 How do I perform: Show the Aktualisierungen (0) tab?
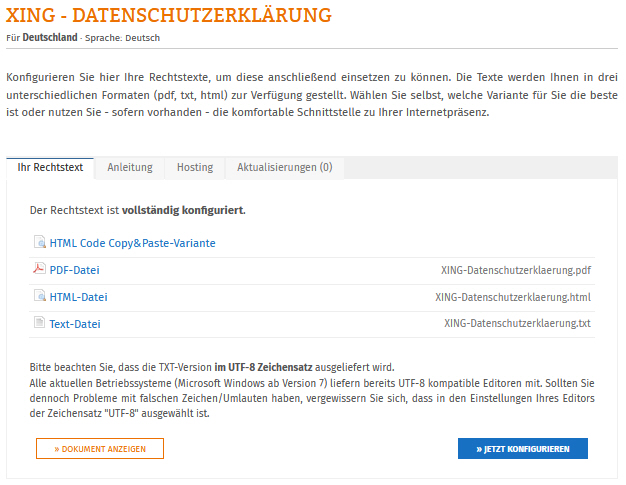click(x=285, y=168)
